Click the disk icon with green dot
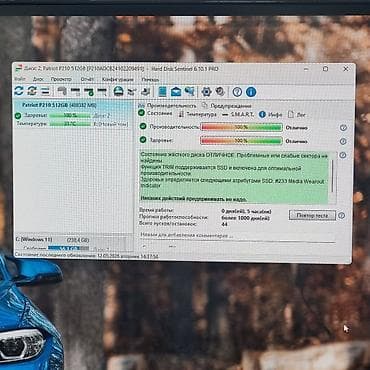This screenshot has height=370, width=370. click(x=89, y=91)
